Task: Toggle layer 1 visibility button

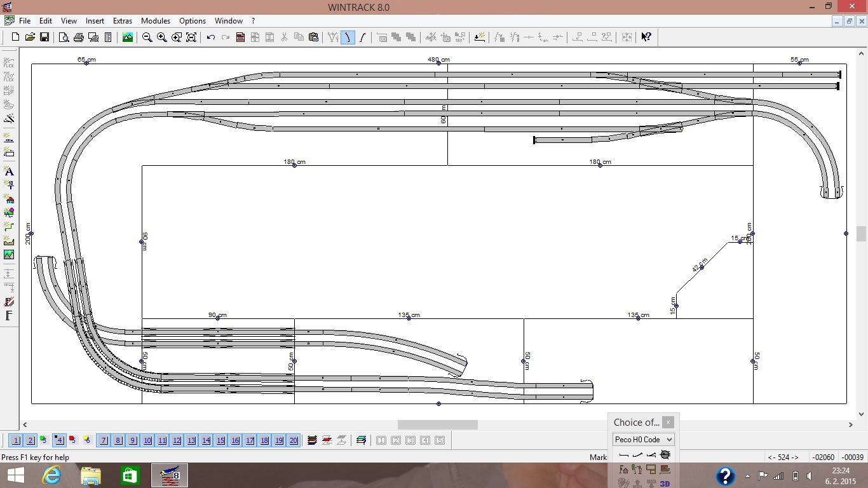Action: click(16, 440)
